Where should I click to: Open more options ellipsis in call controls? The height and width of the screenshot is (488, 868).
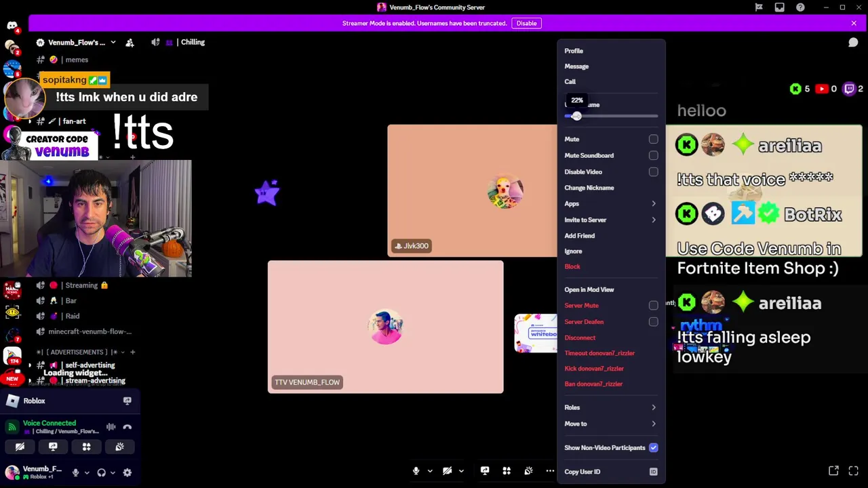pyautogui.click(x=550, y=471)
